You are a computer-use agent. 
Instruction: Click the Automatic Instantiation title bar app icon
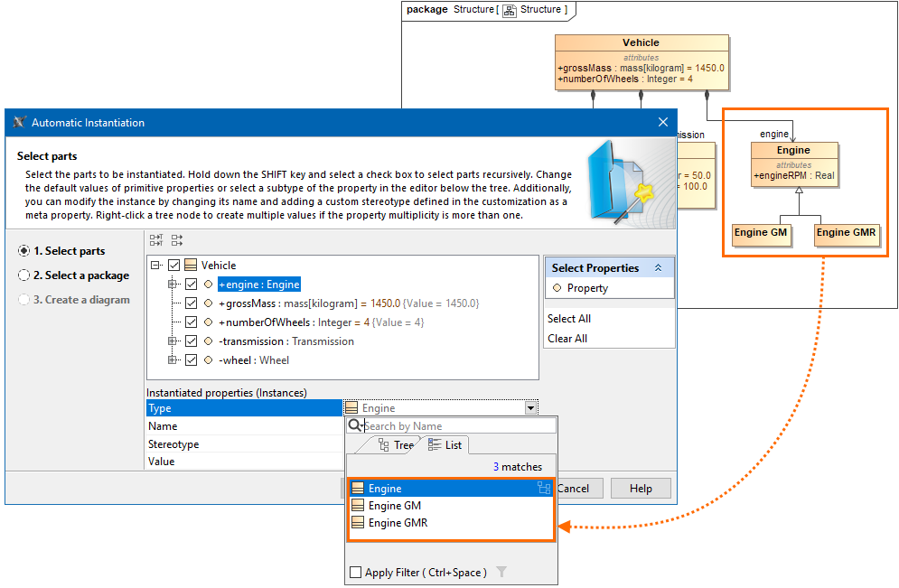tap(20, 122)
